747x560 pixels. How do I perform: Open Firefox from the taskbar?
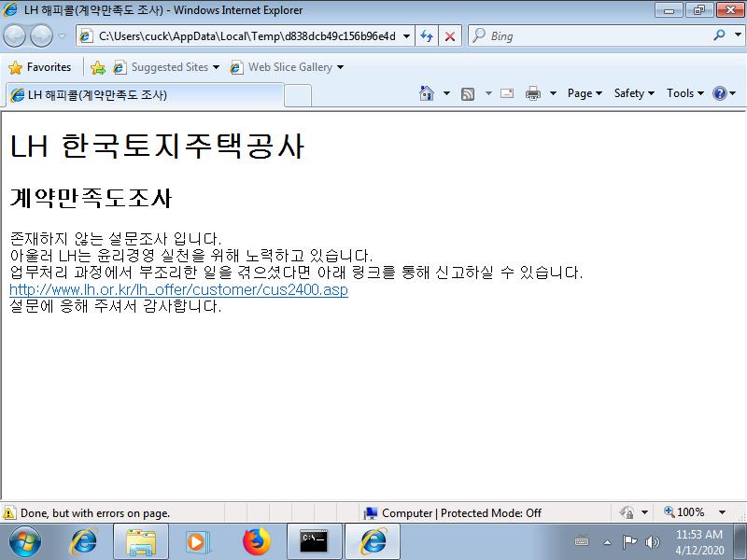click(256, 541)
